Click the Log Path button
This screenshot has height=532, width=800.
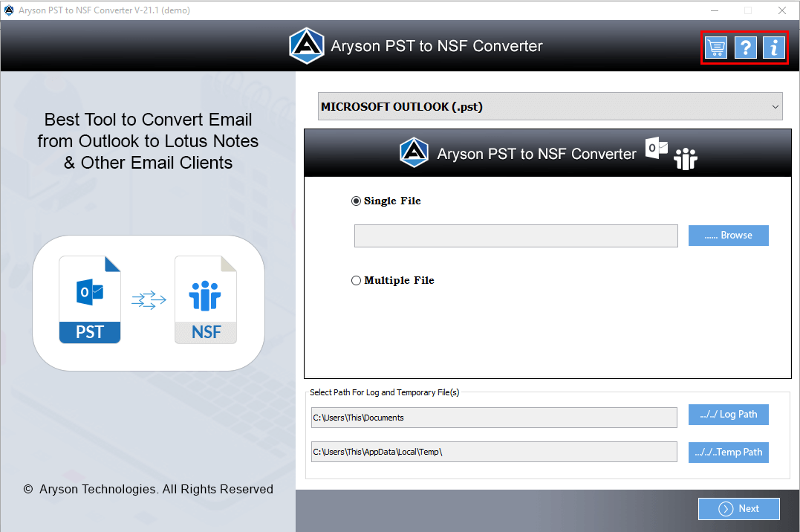[728, 415]
